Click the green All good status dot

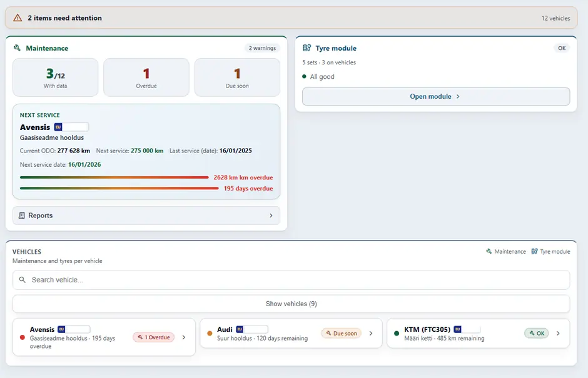point(304,76)
